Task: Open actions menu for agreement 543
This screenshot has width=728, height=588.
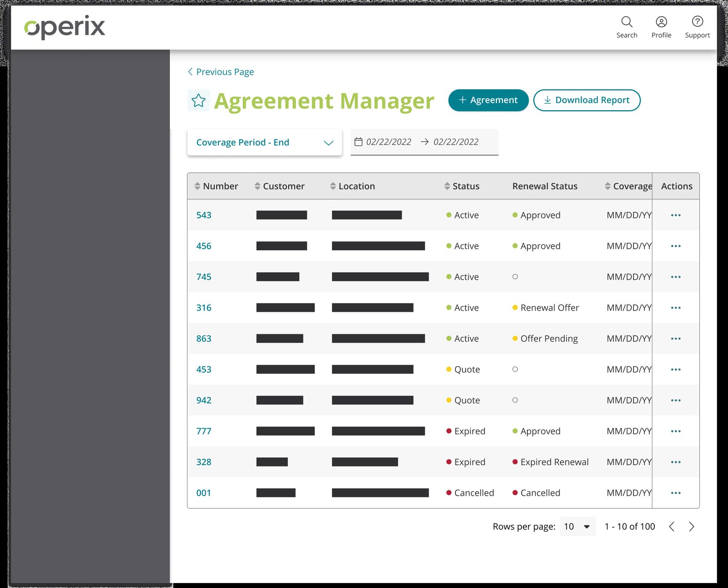Action: coord(676,215)
